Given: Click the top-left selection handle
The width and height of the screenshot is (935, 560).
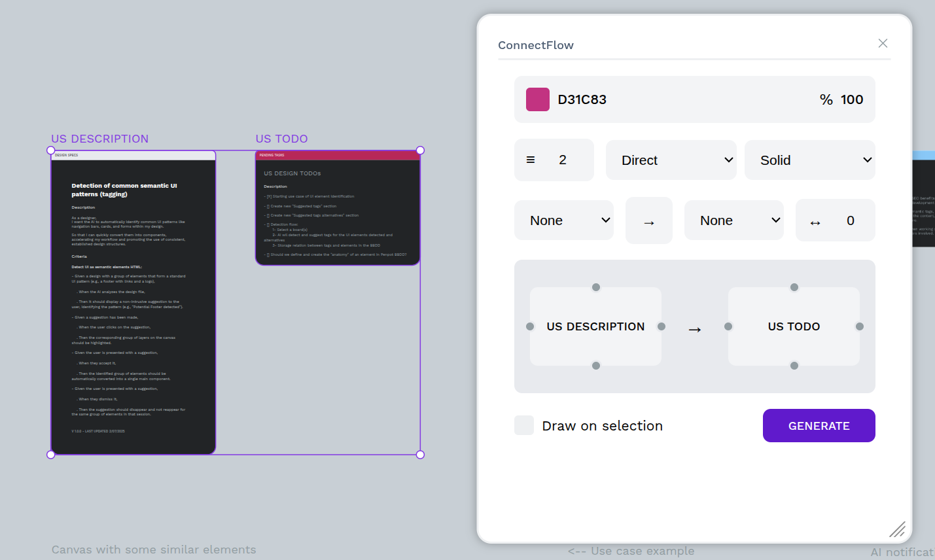Looking at the screenshot, I should pyautogui.click(x=51, y=150).
